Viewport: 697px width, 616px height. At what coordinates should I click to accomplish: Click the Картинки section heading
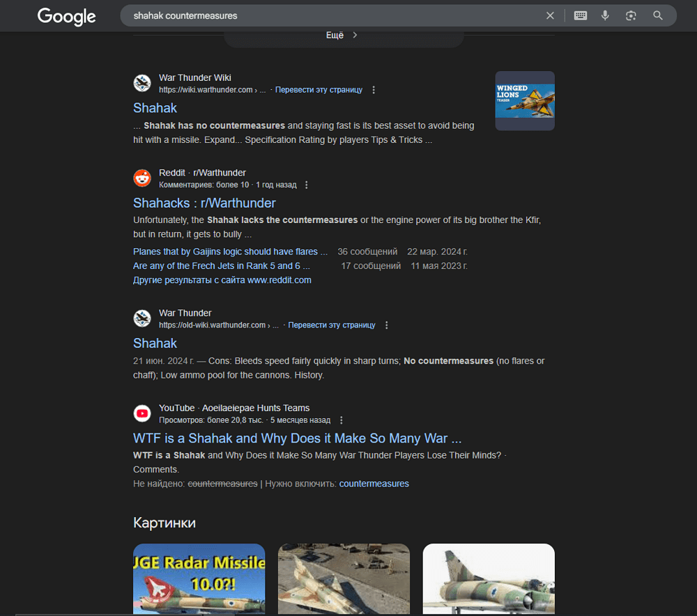coord(164,523)
